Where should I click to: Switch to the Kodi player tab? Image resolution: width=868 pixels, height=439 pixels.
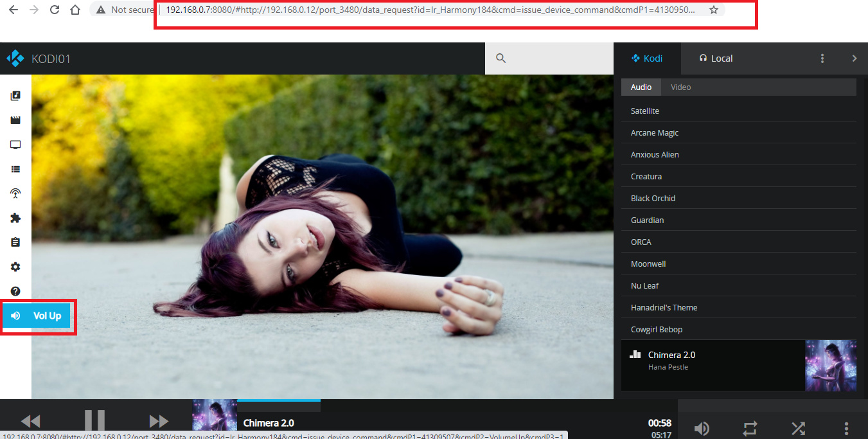pos(647,58)
